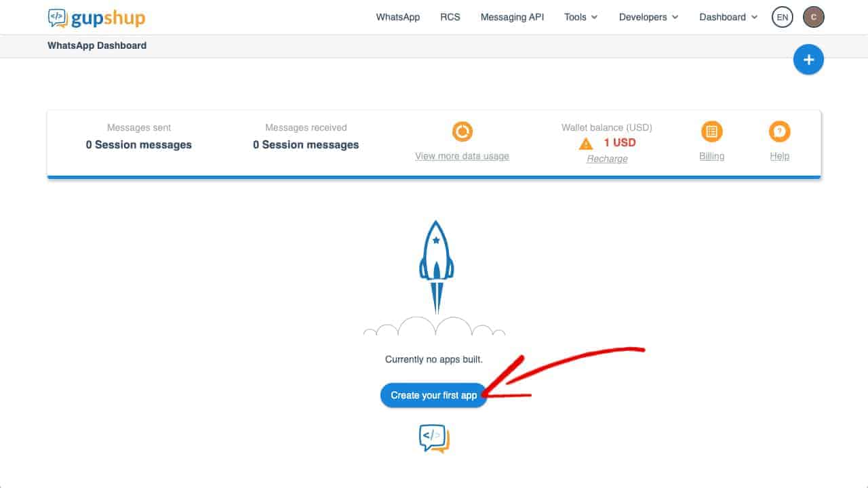This screenshot has height=488, width=868.
Task: Click the Messages sent label
Action: tap(139, 127)
